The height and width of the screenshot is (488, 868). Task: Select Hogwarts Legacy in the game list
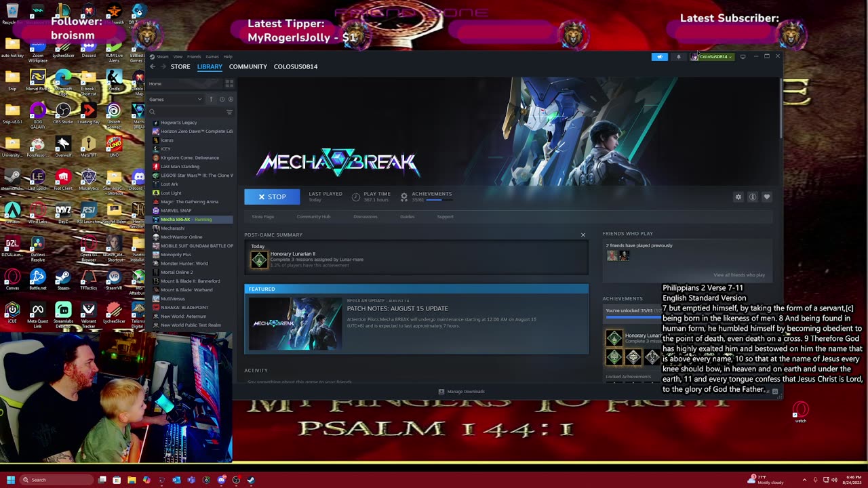178,123
